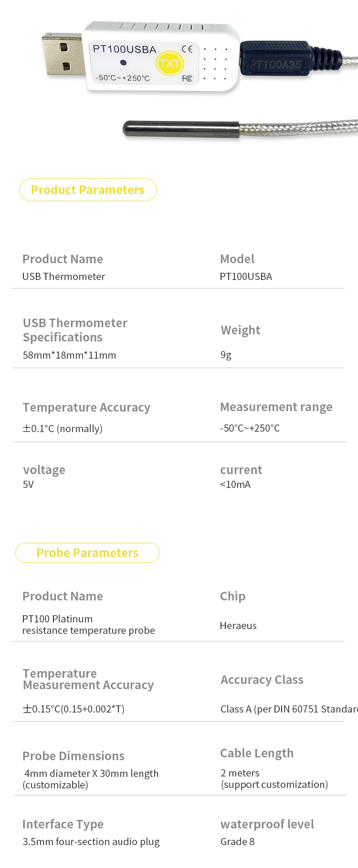This screenshot has height=868, width=358.
Task: Select the Product Parameters badge
Action: [x=88, y=190]
